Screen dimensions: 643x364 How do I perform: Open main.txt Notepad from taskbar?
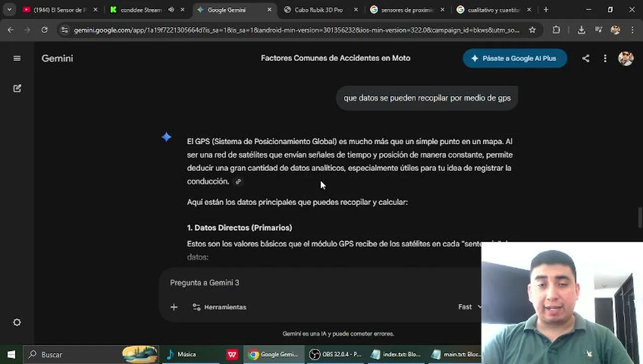(x=455, y=354)
